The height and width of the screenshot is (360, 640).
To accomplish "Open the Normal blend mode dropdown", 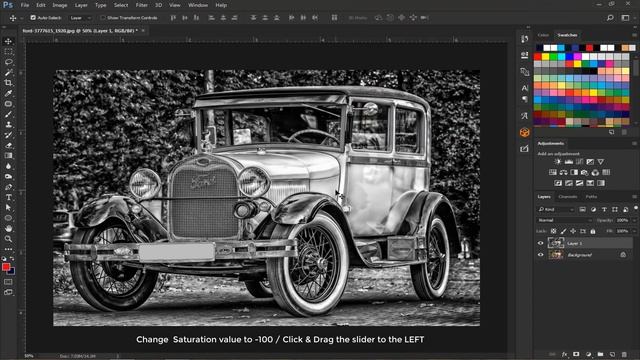I will pyautogui.click(x=564, y=220).
